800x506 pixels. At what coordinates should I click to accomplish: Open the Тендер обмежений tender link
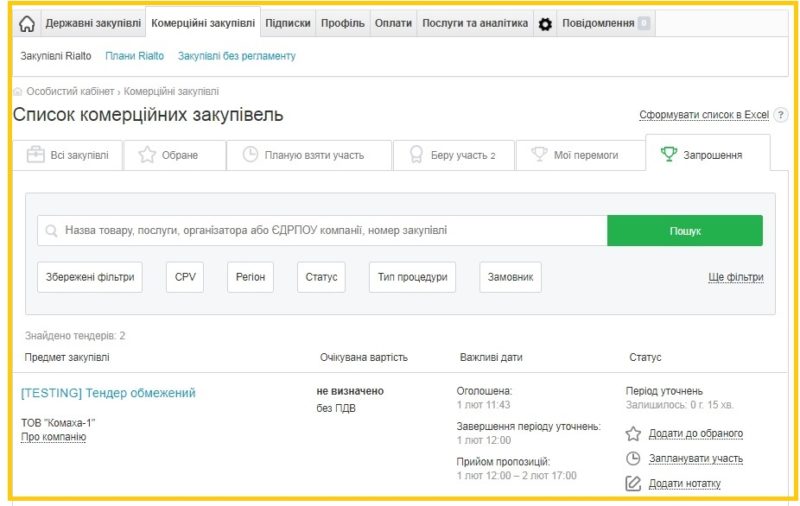coord(108,393)
